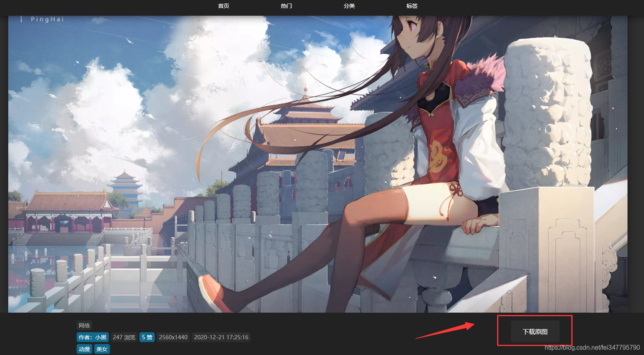Click the distant blue pagoda in wallpaper
Screen dimensions: 644x355
125,188
